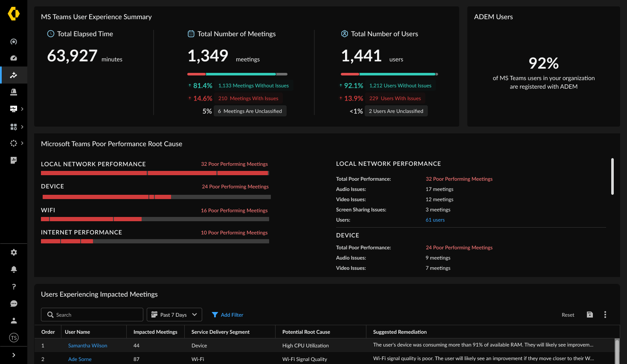Screen dimensions: 627x364
Task: Click the Local Network Performance red progress bar
Action: click(x=94, y=173)
